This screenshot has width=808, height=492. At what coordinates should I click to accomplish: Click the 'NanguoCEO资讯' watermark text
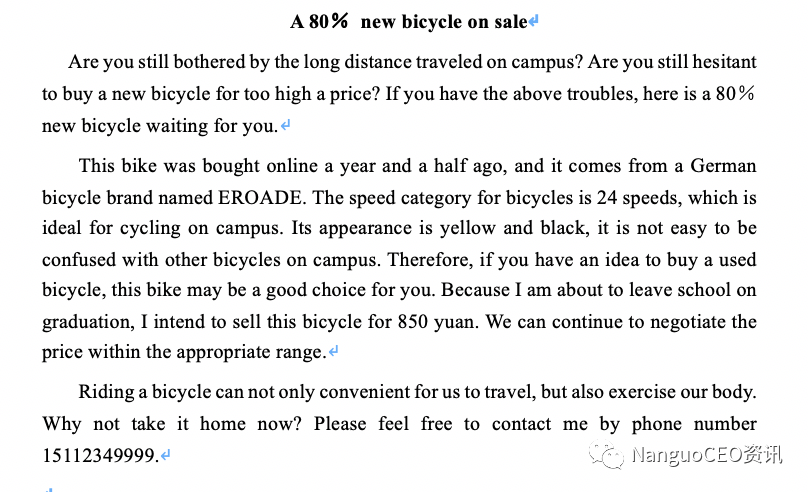(707, 455)
